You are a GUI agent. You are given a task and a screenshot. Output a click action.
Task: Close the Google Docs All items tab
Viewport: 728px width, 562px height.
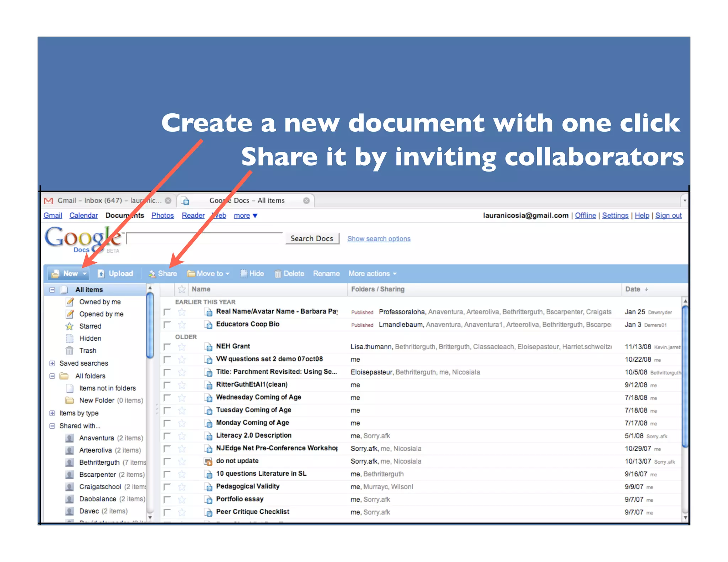[x=306, y=201]
